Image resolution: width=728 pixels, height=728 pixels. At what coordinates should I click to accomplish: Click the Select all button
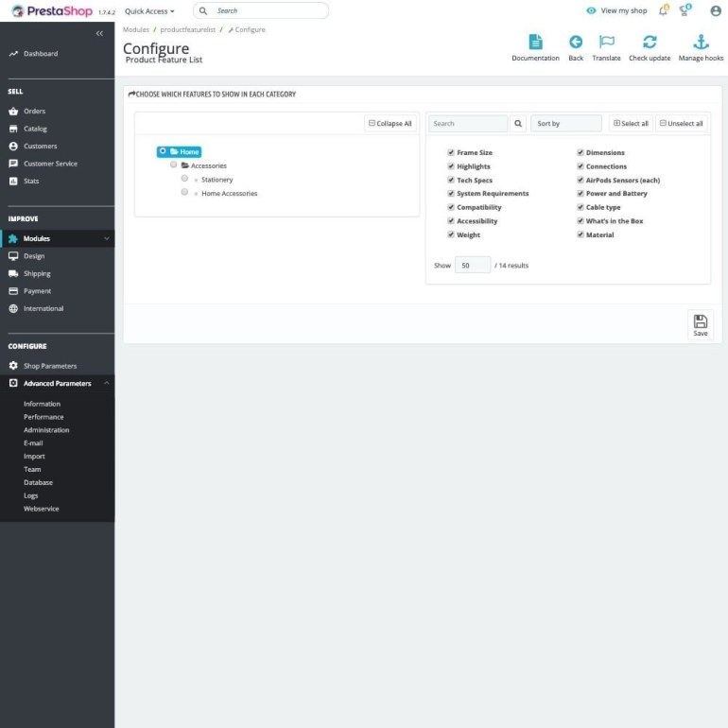point(631,124)
